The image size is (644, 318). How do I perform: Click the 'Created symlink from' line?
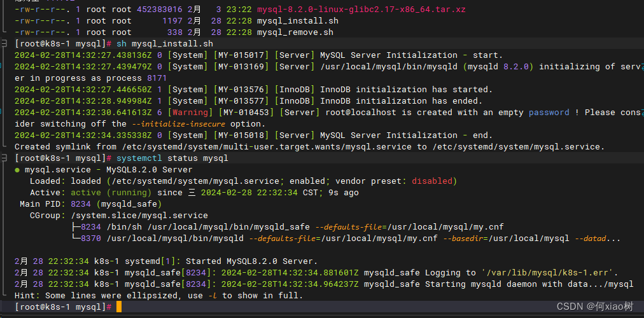(310, 146)
